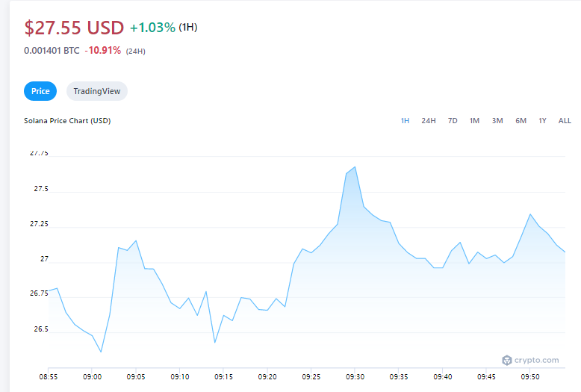Click the Solana Price Chart (USD) title

[67, 121]
